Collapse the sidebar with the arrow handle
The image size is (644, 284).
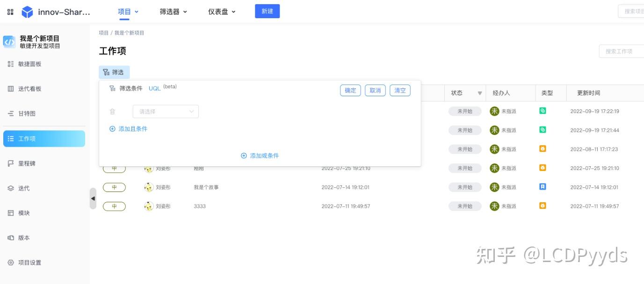coord(93,199)
